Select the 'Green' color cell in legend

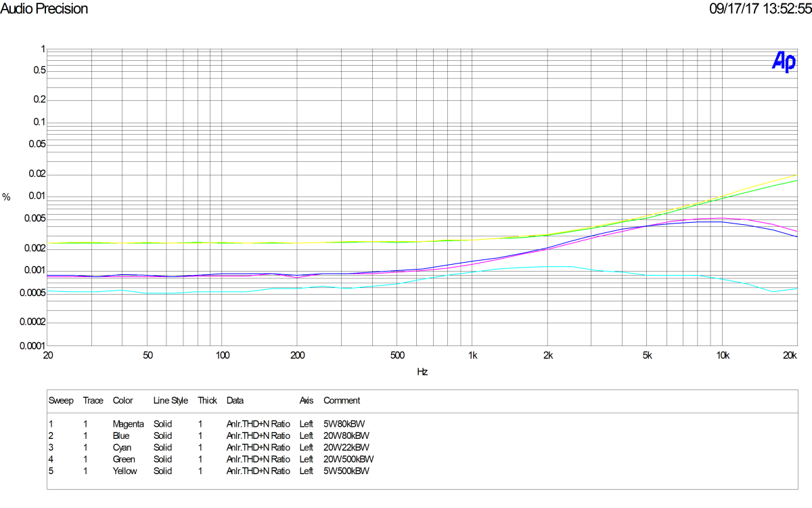click(124, 459)
